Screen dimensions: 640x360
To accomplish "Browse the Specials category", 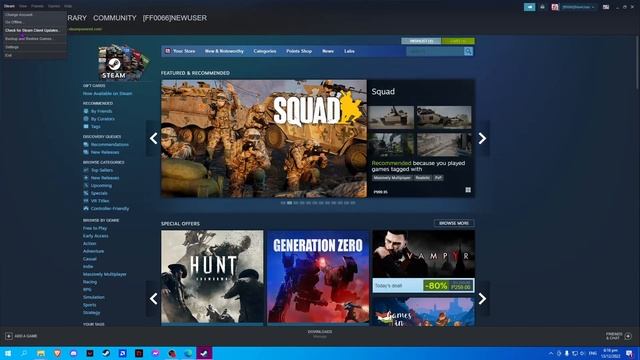I will click(x=99, y=193).
